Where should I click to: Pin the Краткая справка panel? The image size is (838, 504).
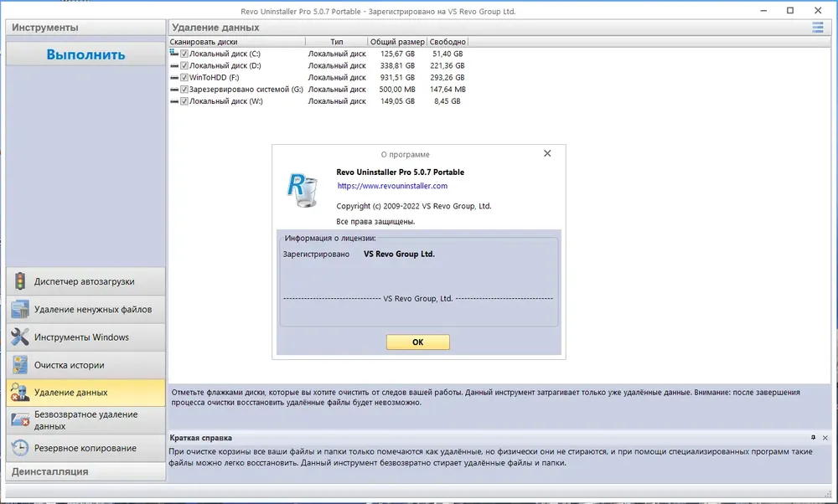(813, 438)
